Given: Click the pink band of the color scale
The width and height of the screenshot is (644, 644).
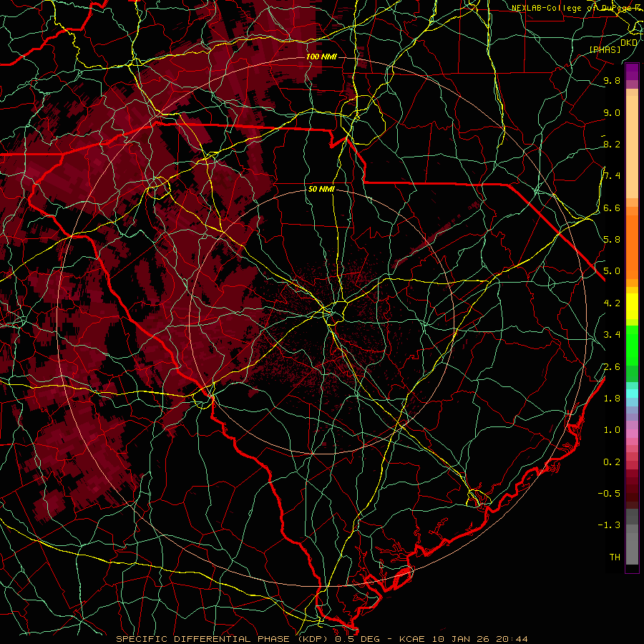Looking at the screenshot, I should [632, 434].
